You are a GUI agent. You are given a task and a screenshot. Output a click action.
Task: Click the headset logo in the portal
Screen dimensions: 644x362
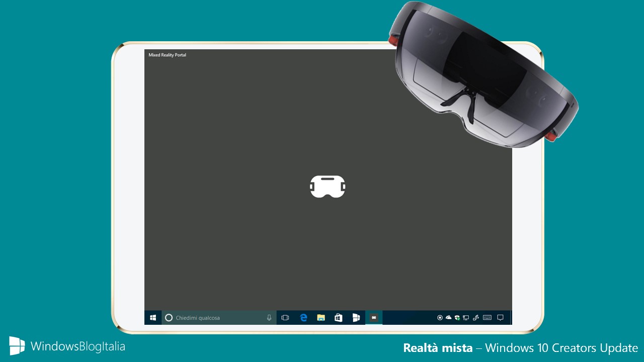click(x=328, y=187)
